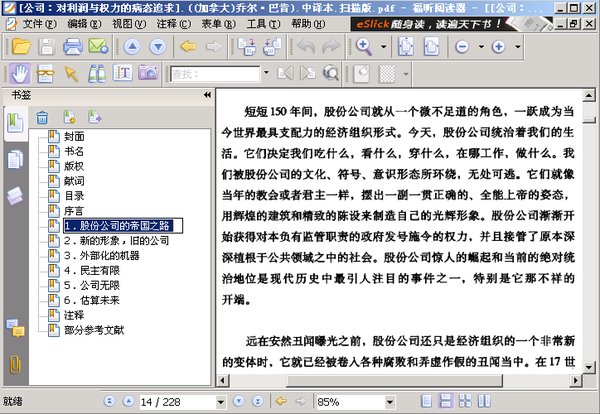Open the comments panel tab icon
Image resolution: width=600 pixels, height=414 pixels.
tap(15, 328)
